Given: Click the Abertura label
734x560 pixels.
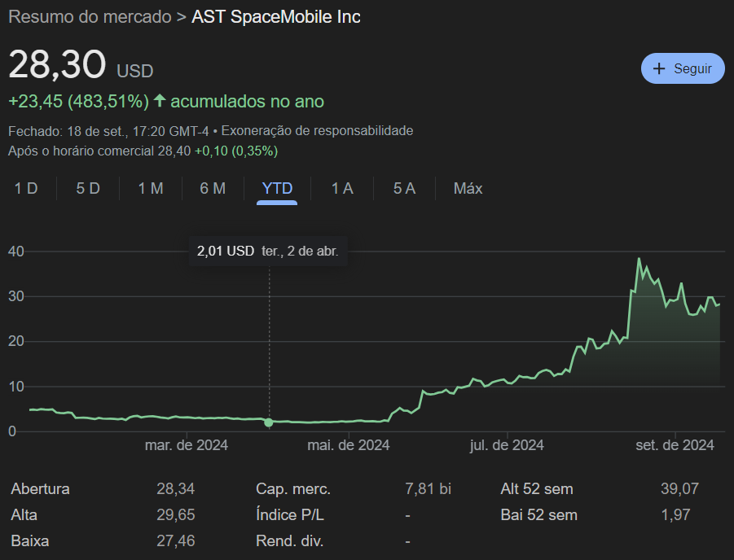Looking at the screenshot, I should (40, 489).
